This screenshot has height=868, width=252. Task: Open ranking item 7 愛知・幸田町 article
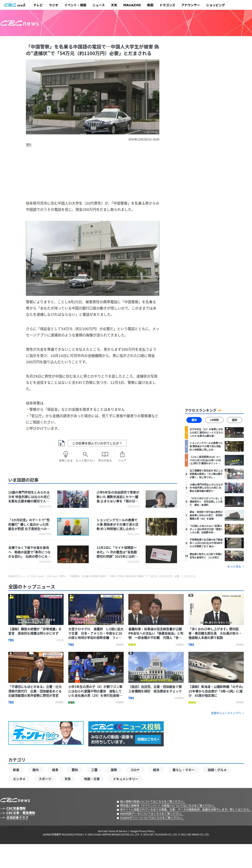(214, 516)
